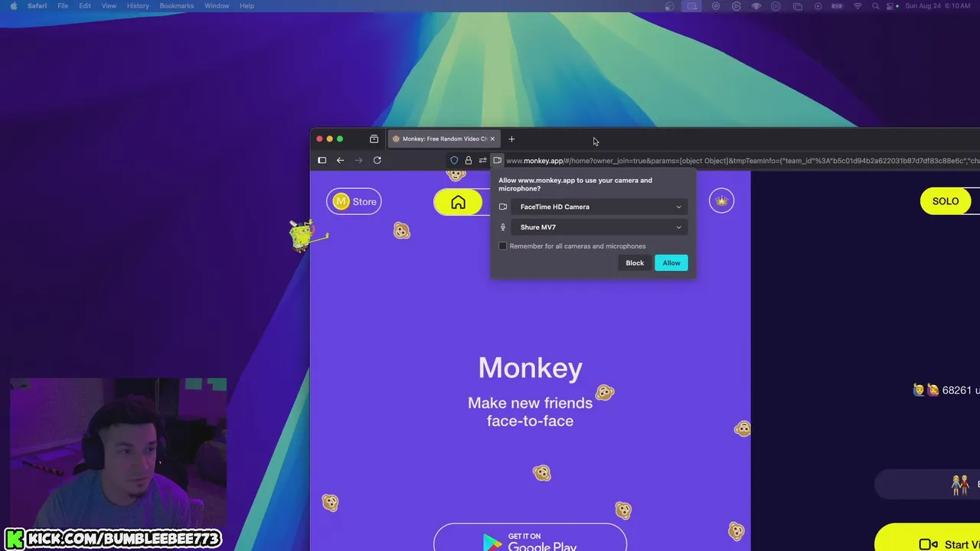This screenshot has height=551, width=980.
Task: Go back to previous page
Action: (x=340, y=160)
